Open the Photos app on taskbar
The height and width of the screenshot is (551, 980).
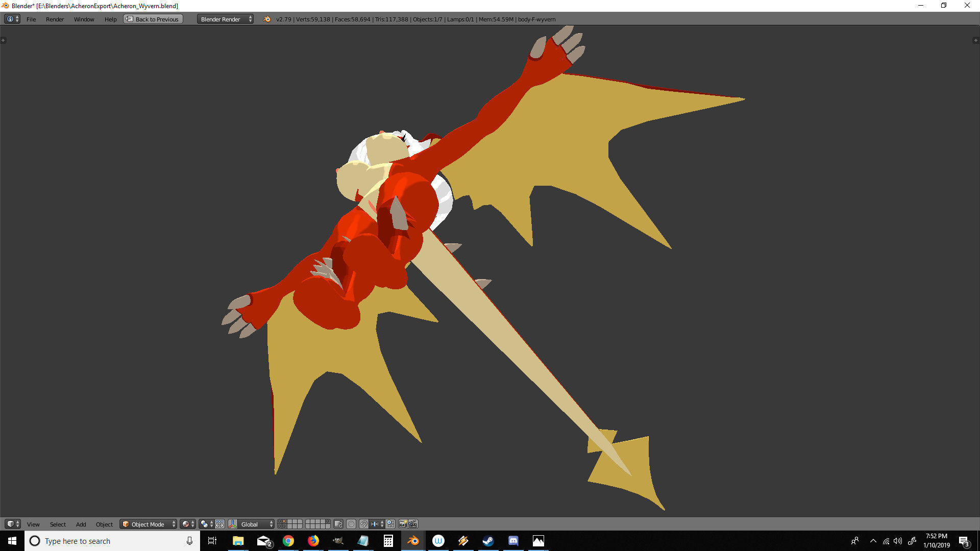click(x=538, y=541)
